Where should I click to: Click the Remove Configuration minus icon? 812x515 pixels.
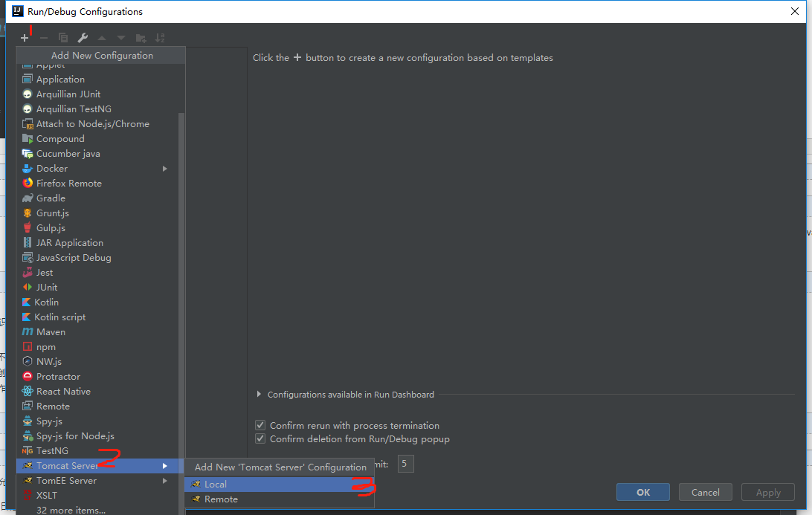[43, 38]
